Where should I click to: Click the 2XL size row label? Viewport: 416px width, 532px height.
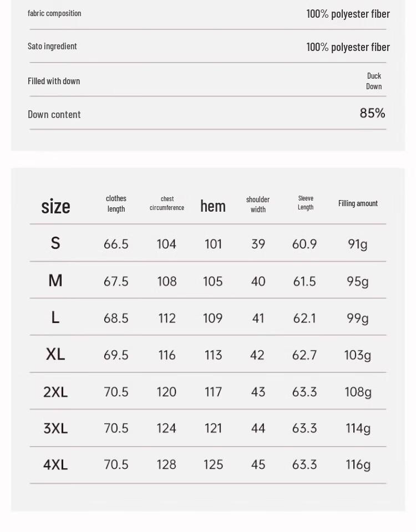point(55,392)
